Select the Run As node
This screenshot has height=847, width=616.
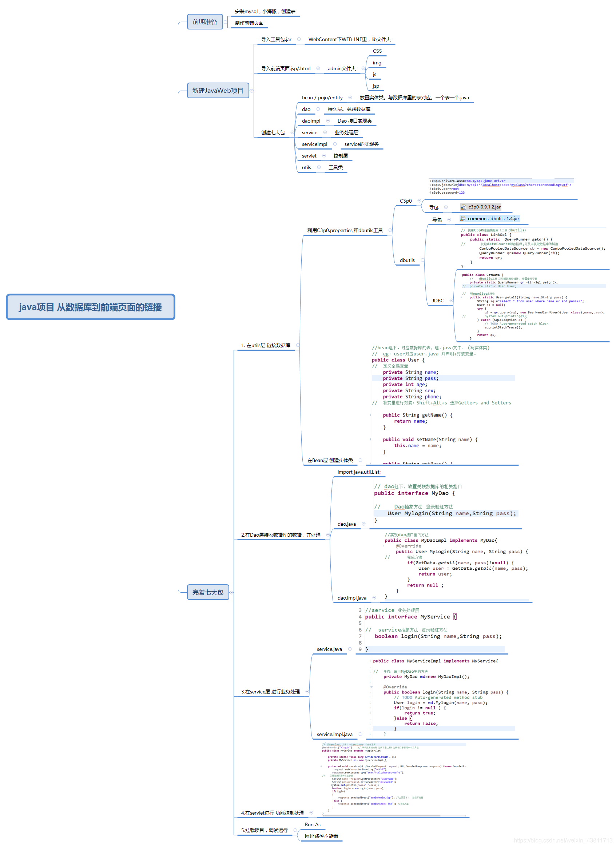(312, 824)
